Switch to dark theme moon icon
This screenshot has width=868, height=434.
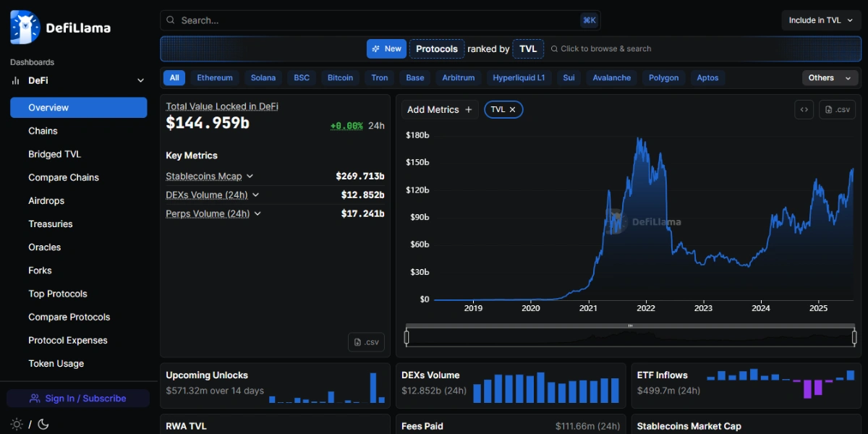(43, 424)
